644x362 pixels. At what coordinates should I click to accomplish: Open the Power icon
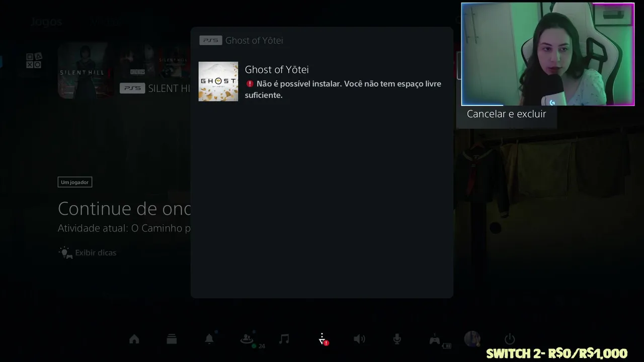pyautogui.click(x=510, y=339)
